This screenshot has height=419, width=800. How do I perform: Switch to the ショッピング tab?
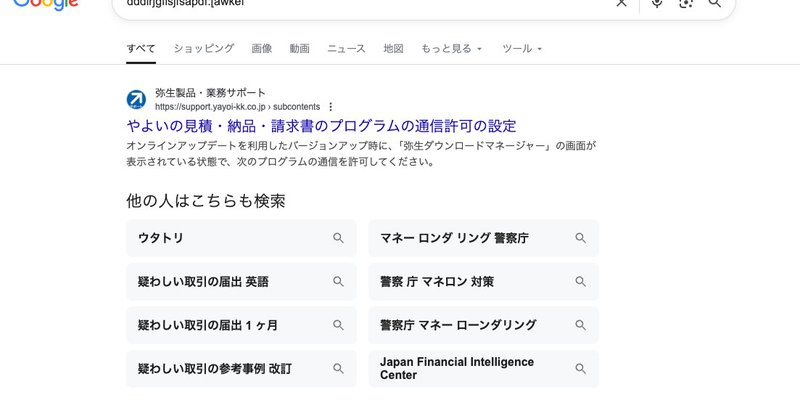point(204,48)
